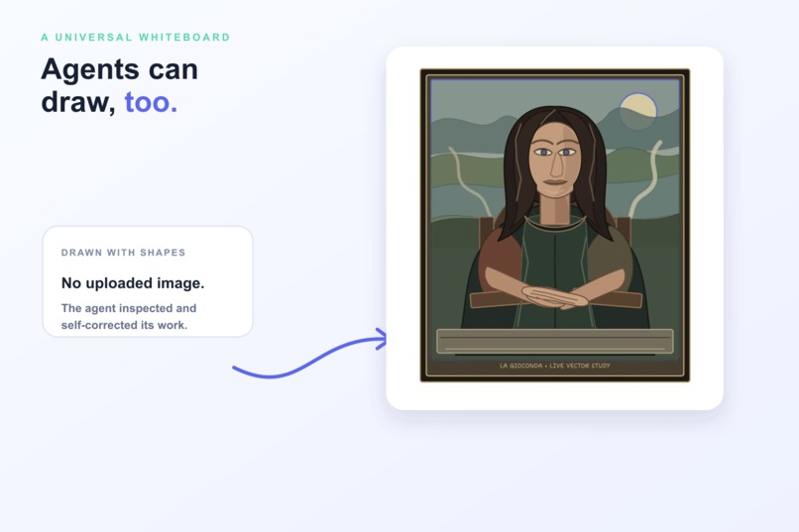
Task: Click the 'A UNIVERSAL WHITEBOARD' tagline
Action: (136, 38)
